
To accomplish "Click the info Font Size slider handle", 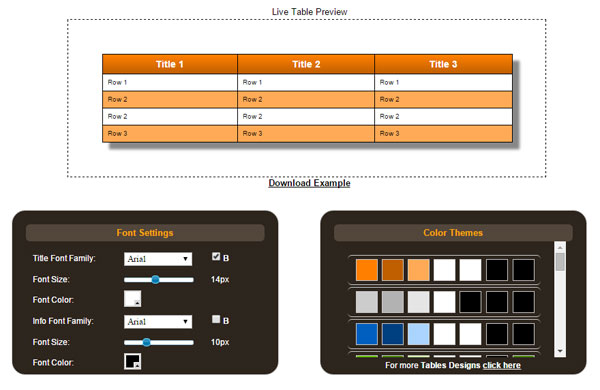I will (x=146, y=343).
